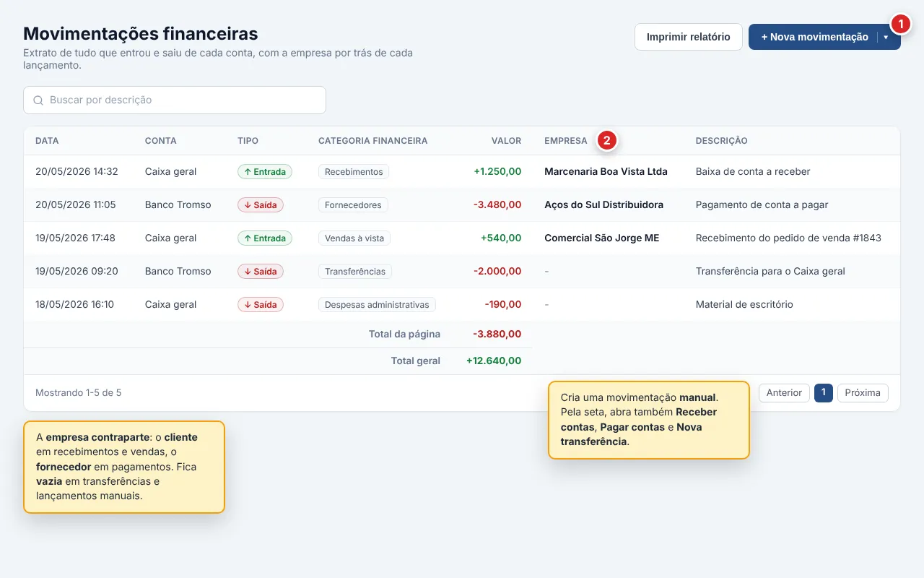Click the VALOR column header
Screen dimensions: 924x578
506,141
